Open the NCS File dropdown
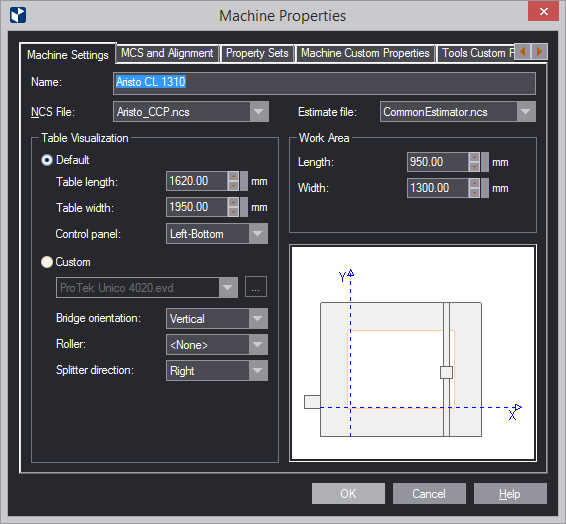The image size is (566, 524). 258,112
